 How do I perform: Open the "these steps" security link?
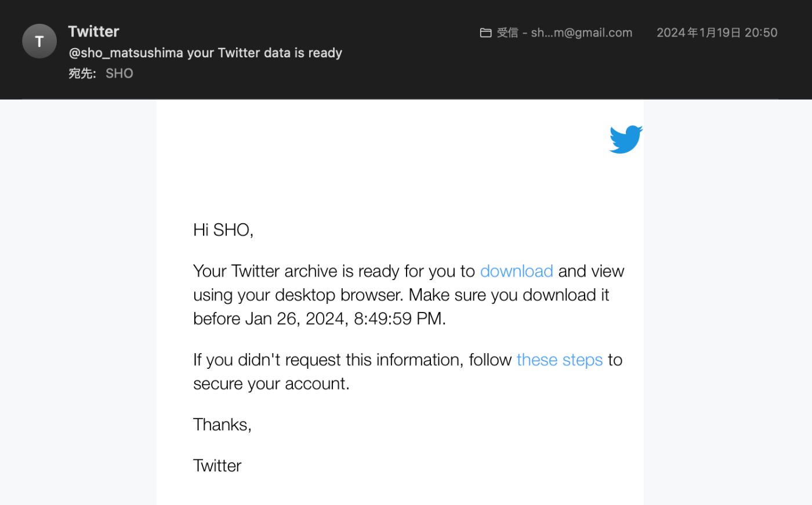[x=559, y=359]
